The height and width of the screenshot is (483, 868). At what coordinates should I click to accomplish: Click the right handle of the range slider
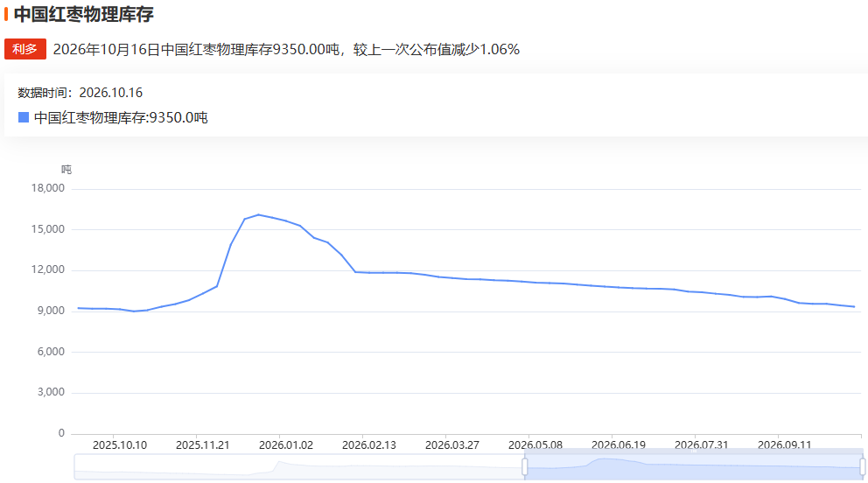[x=863, y=467]
